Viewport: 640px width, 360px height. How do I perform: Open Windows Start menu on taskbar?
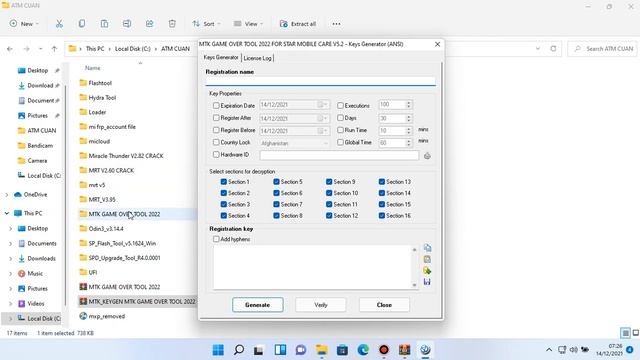[218, 350]
